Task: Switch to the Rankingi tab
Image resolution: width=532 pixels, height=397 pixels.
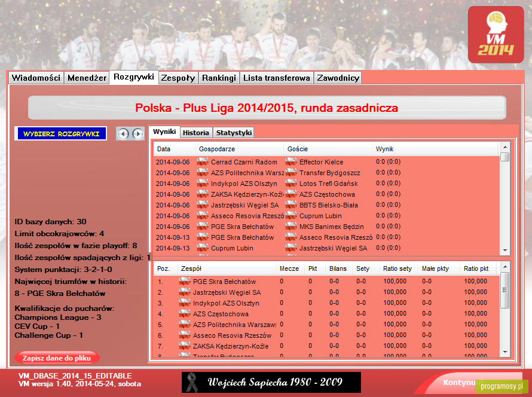Action: tap(219, 78)
